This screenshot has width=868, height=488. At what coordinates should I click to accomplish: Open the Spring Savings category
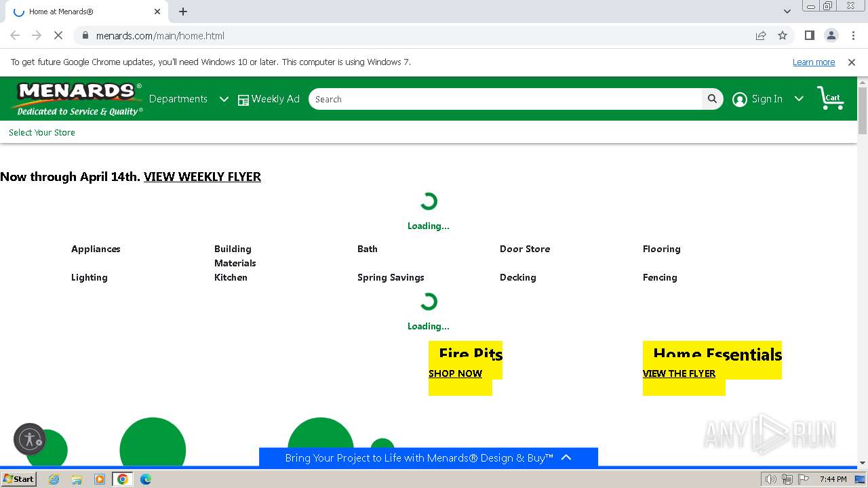tap(391, 277)
